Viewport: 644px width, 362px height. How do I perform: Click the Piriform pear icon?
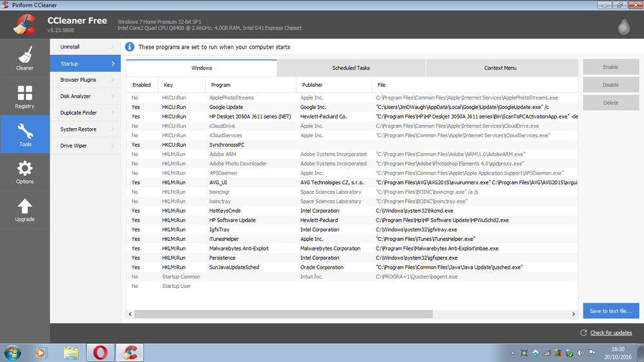click(623, 26)
